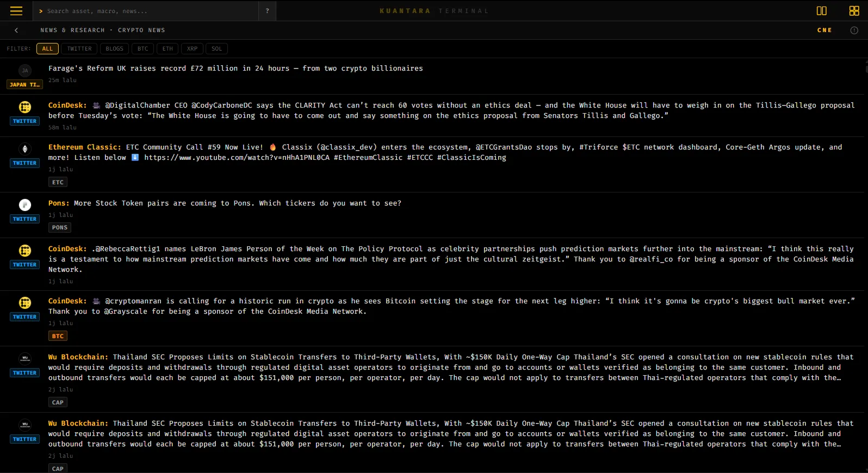This screenshot has height=473, width=868.
Task: Click the PONS tag under Pons post
Action: point(60,228)
